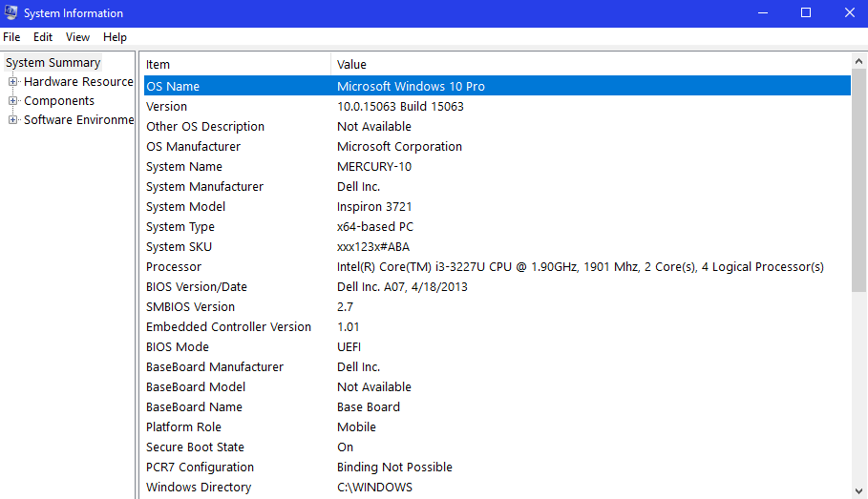Open the Help menu

pos(115,37)
